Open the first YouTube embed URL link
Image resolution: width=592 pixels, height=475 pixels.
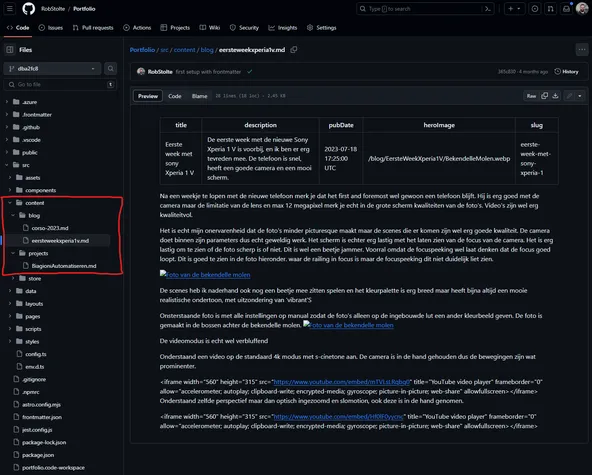(x=341, y=382)
